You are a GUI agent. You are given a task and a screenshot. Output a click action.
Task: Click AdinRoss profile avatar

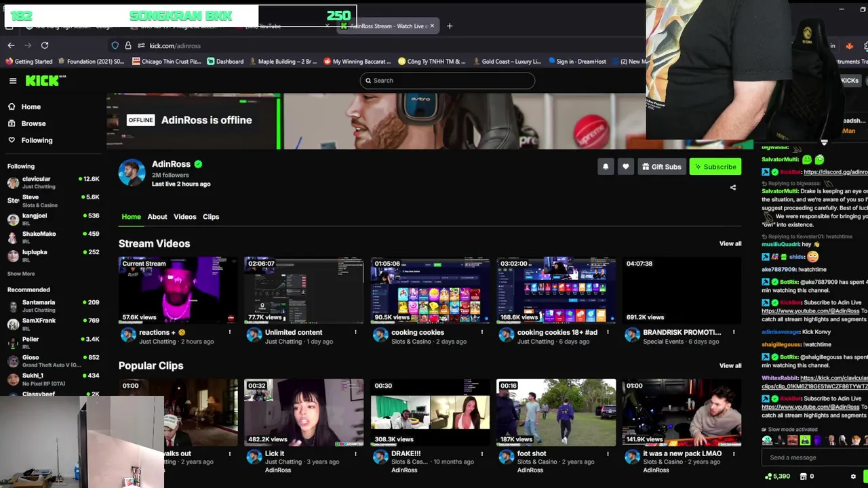132,173
